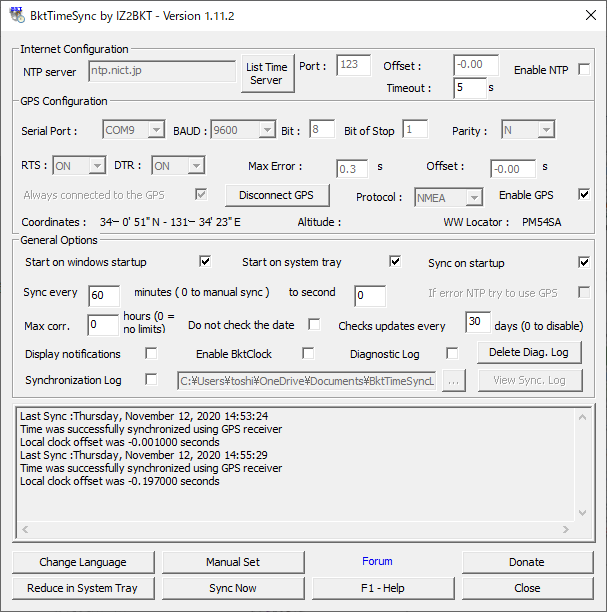
Task: Click log horizontal scrollbar right arrow
Action: pyautogui.click(x=565, y=529)
